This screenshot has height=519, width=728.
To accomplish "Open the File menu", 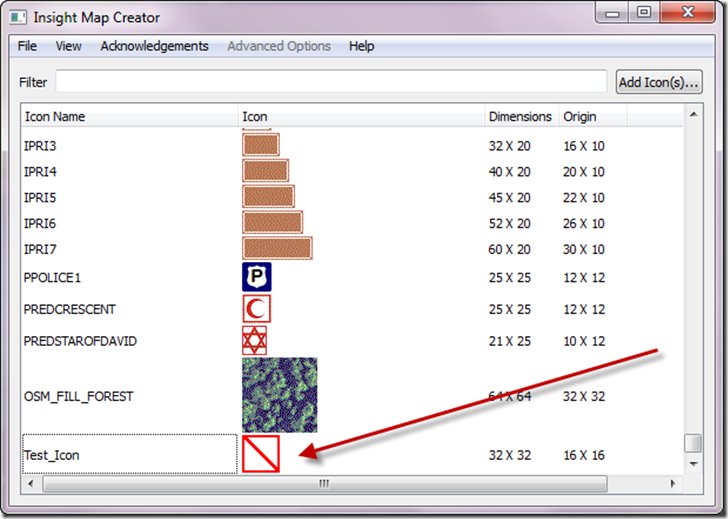I will click(27, 46).
